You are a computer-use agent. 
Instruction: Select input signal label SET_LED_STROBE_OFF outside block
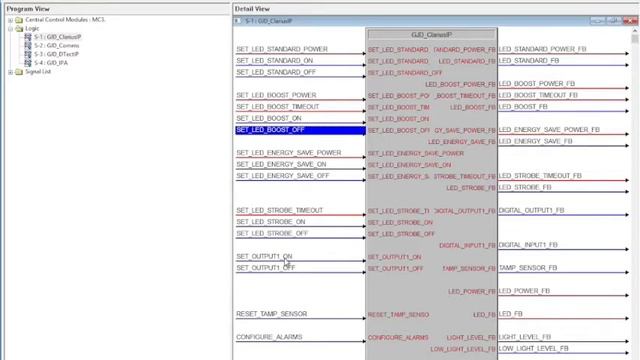[x=272, y=233]
